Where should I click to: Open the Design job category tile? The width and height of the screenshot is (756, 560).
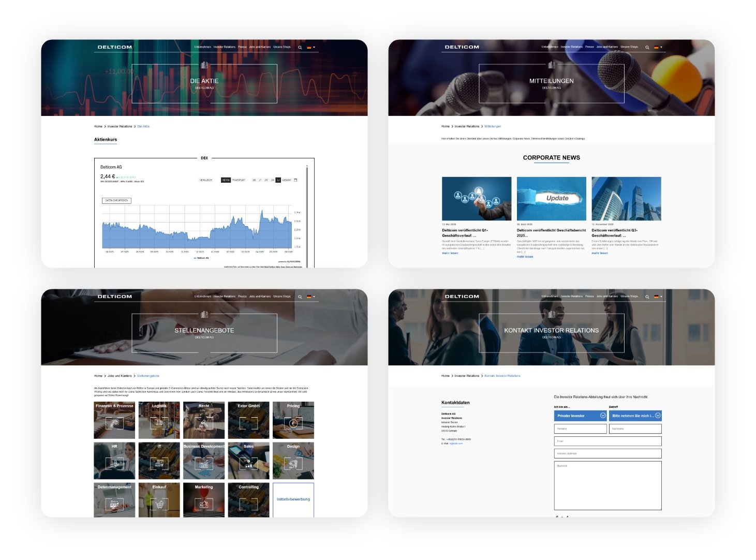[x=293, y=461]
